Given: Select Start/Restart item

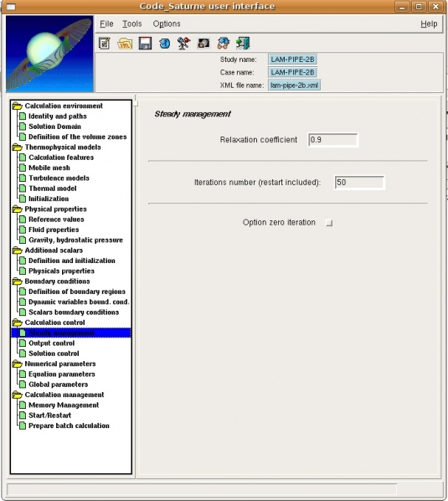Looking at the screenshot, I should (x=49, y=415).
